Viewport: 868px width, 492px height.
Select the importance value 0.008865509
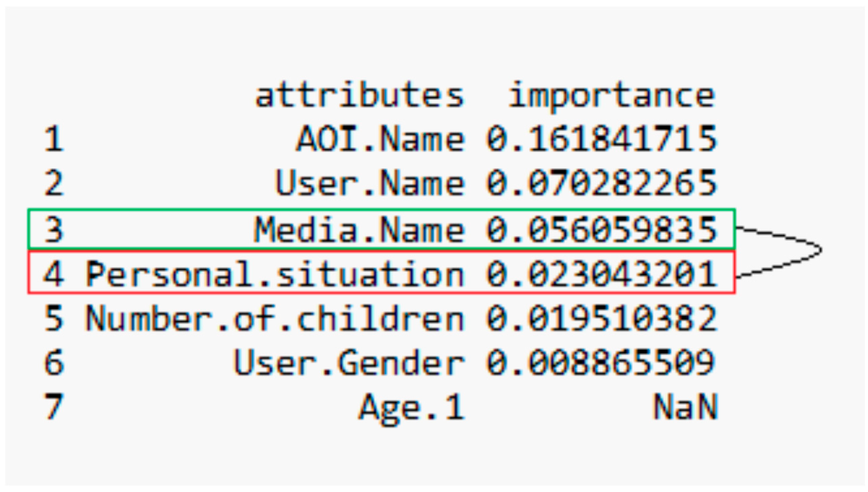[x=601, y=363]
